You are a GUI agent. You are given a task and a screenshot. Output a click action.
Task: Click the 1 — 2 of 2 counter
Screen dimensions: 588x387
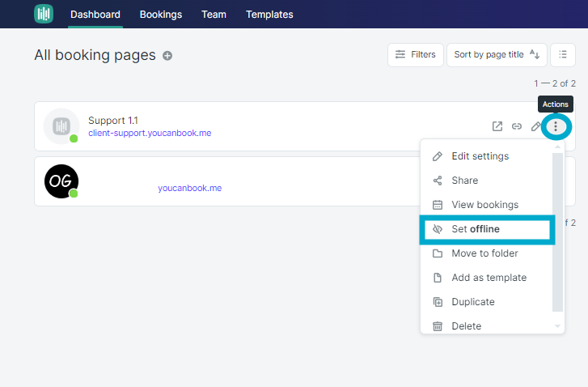coord(555,83)
